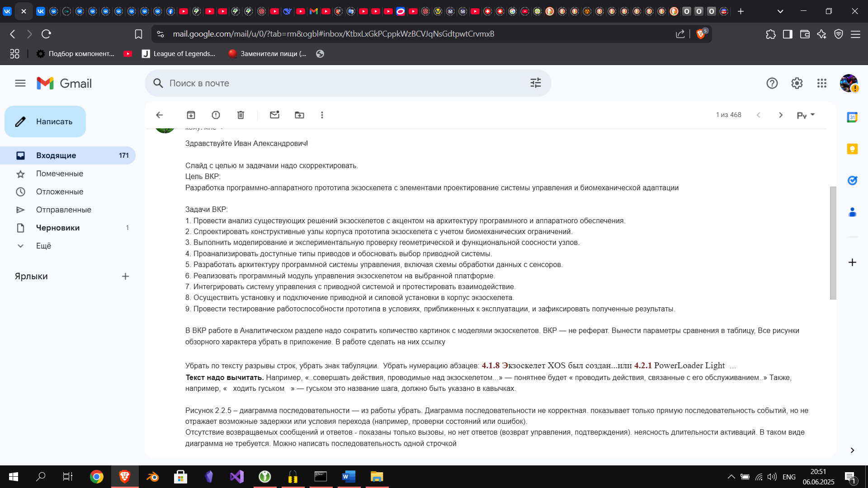This screenshot has height=488, width=868.
Task: Report this email as spam
Action: click(216, 115)
